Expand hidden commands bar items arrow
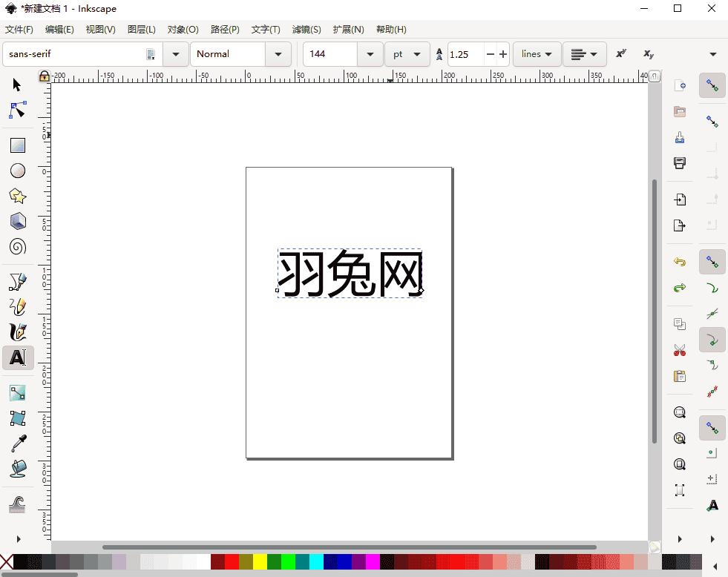The image size is (728, 577). 680,539
